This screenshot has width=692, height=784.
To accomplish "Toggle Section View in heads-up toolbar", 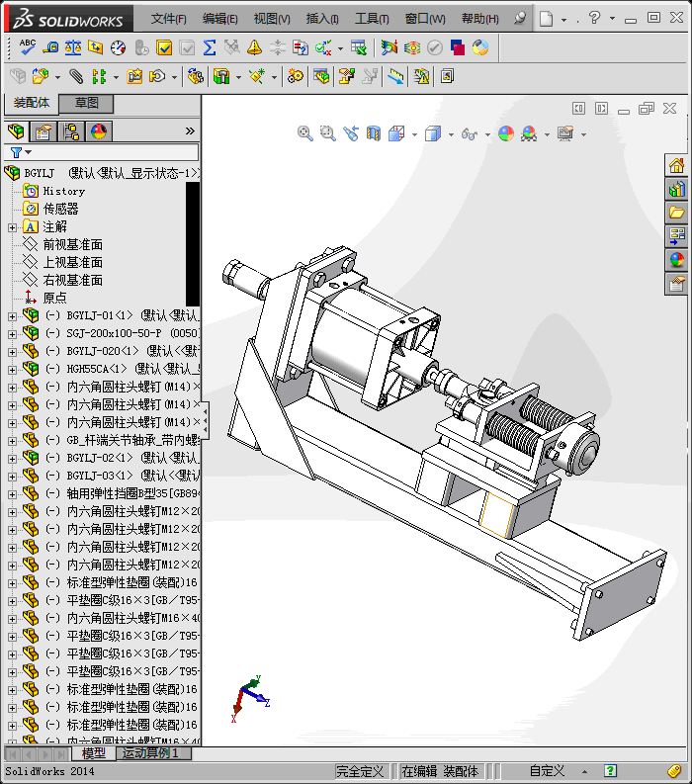I will (373, 133).
